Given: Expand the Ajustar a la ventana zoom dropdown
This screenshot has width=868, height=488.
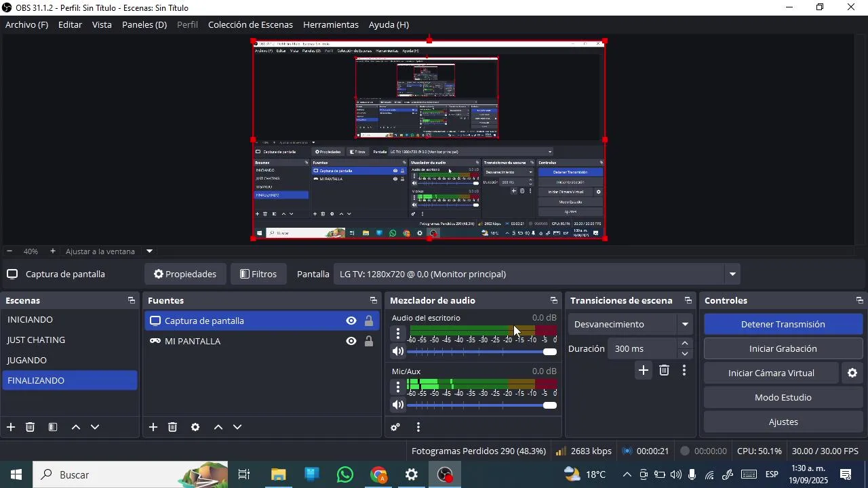Looking at the screenshot, I should click(x=150, y=251).
